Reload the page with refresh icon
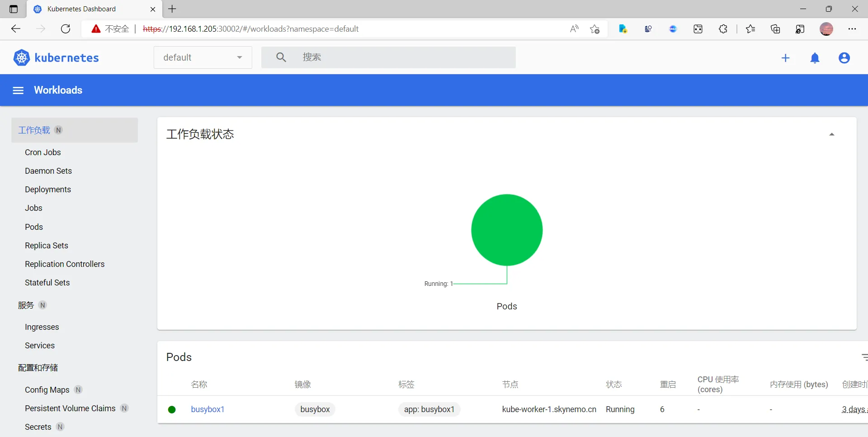Screen dimensions: 868x437 tap(66, 29)
